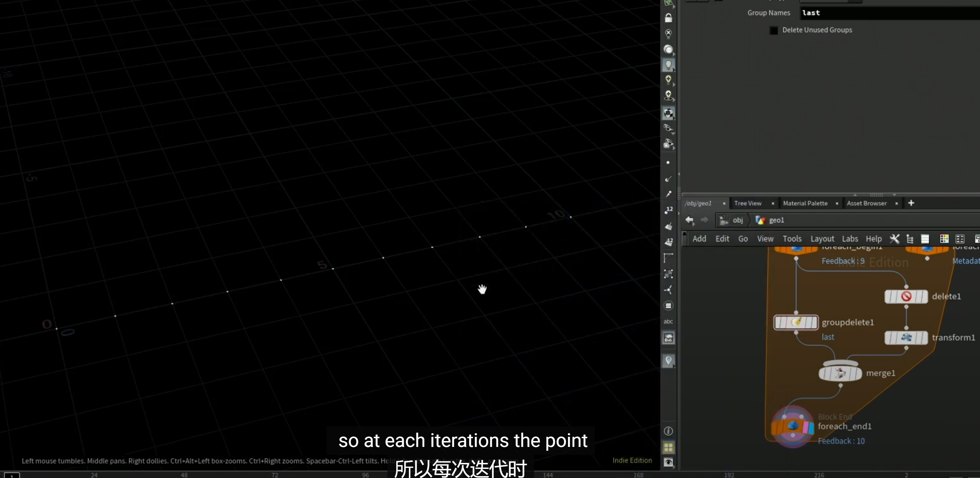Click the Group Names field containing last
This screenshot has width=980, height=478.
coord(889,13)
